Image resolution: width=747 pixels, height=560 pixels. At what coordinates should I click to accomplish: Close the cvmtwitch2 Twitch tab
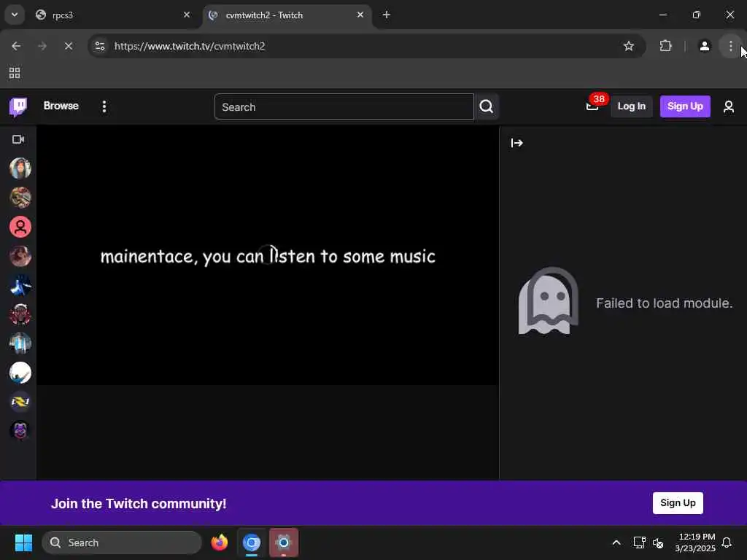[x=360, y=15]
